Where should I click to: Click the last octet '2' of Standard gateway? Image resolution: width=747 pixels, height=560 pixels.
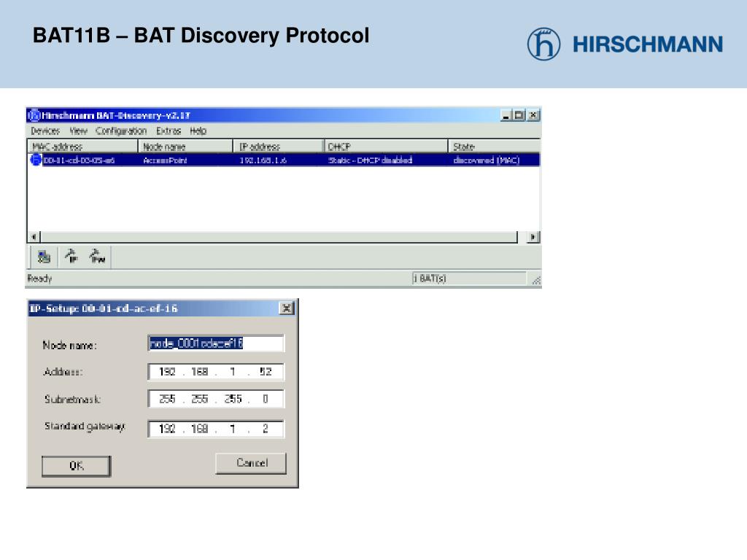pos(266,429)
